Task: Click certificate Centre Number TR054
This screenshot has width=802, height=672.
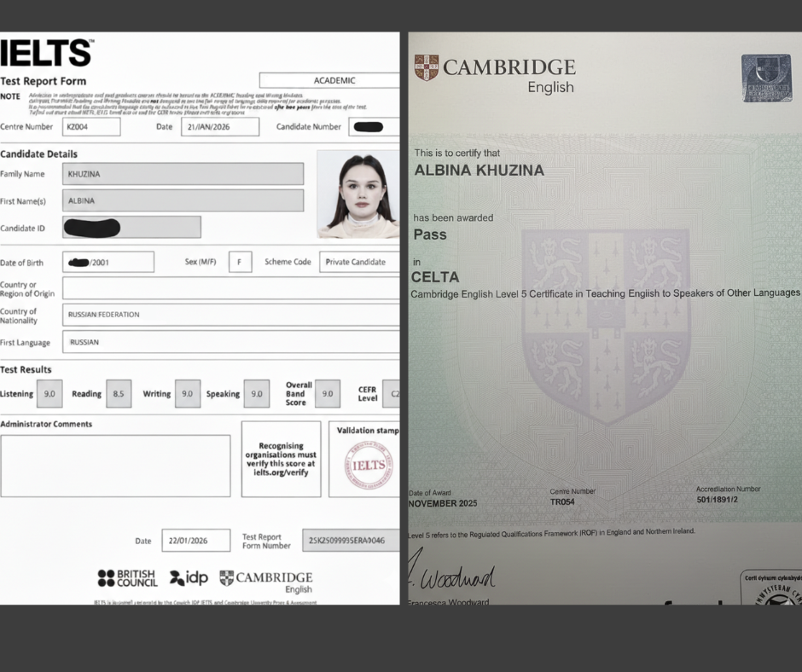Action: (572, 496)
